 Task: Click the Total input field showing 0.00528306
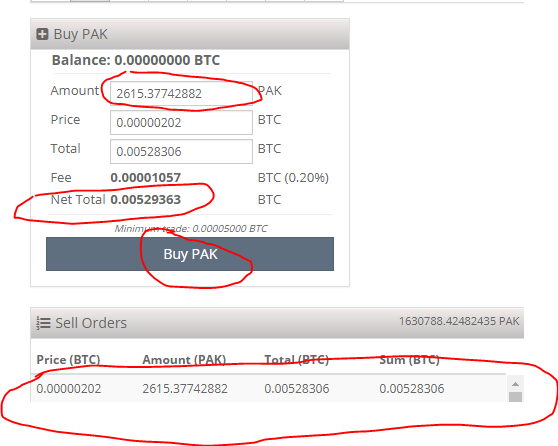[x=181, y=151]
